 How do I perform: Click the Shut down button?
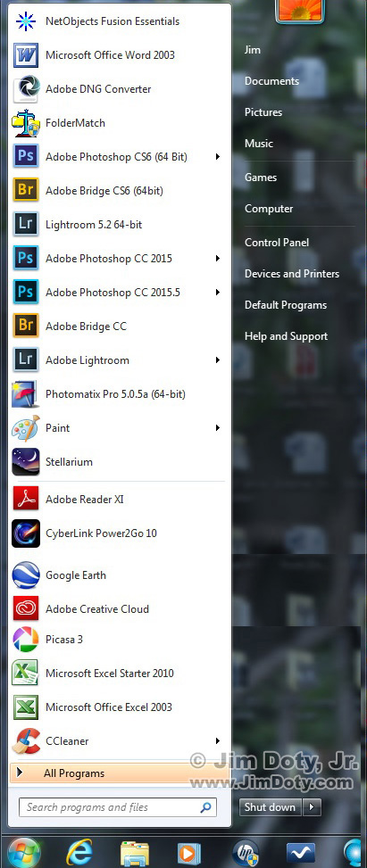271,807
